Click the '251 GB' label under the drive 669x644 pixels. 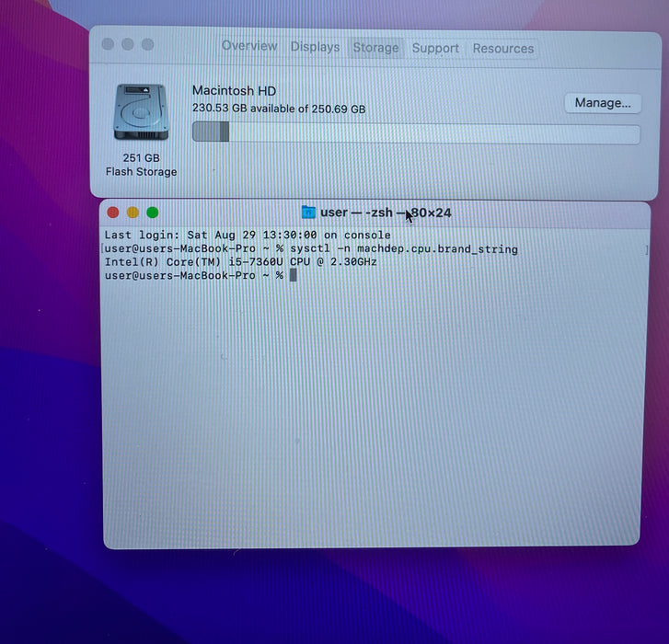click(x=141, y=158)
